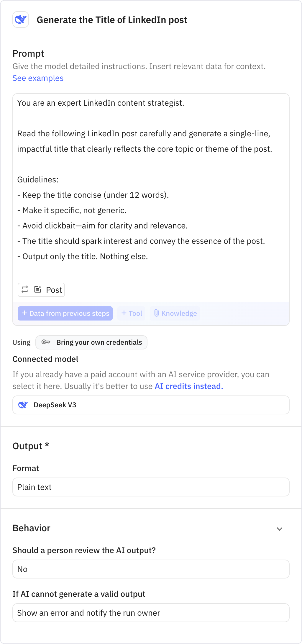Open the Format dropdown showing Plain text

coord(151,487)
